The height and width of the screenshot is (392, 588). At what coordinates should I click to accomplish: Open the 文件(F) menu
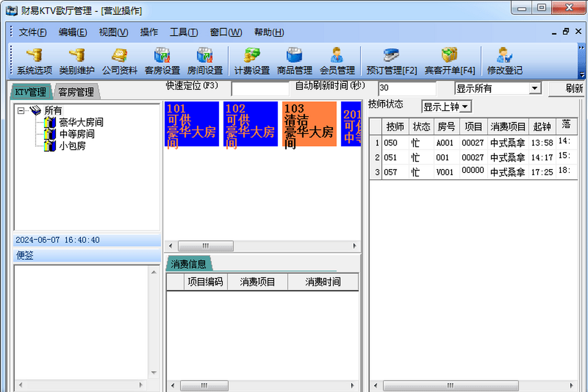pyautogui.click(x=32, y=32)
